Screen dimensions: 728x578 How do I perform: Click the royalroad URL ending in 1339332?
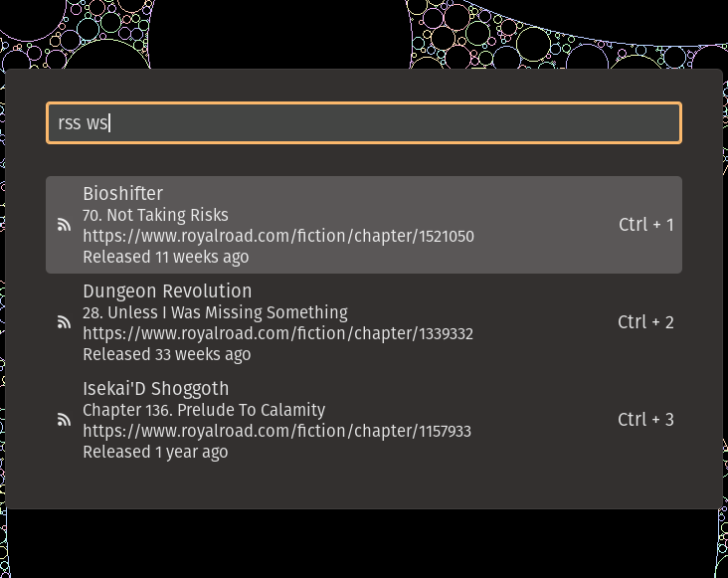(277, 333)
